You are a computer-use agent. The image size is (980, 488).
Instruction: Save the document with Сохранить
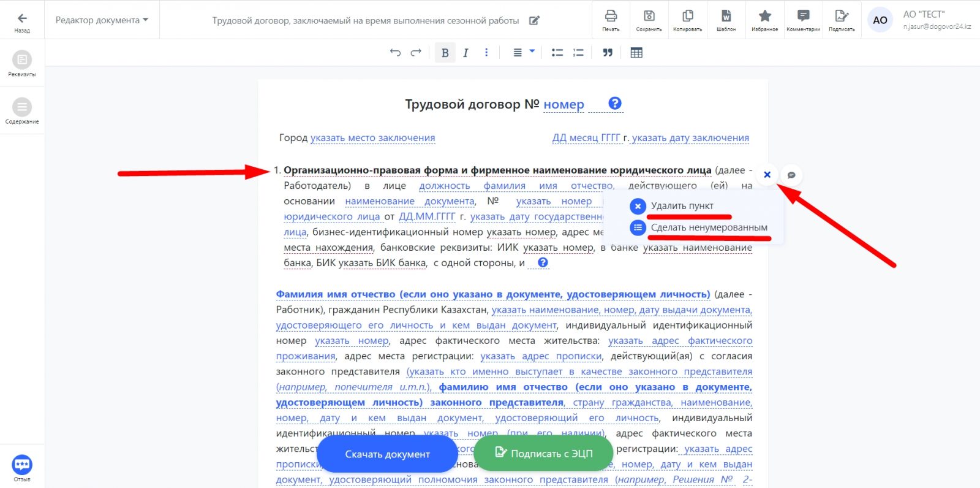[649, 20]
